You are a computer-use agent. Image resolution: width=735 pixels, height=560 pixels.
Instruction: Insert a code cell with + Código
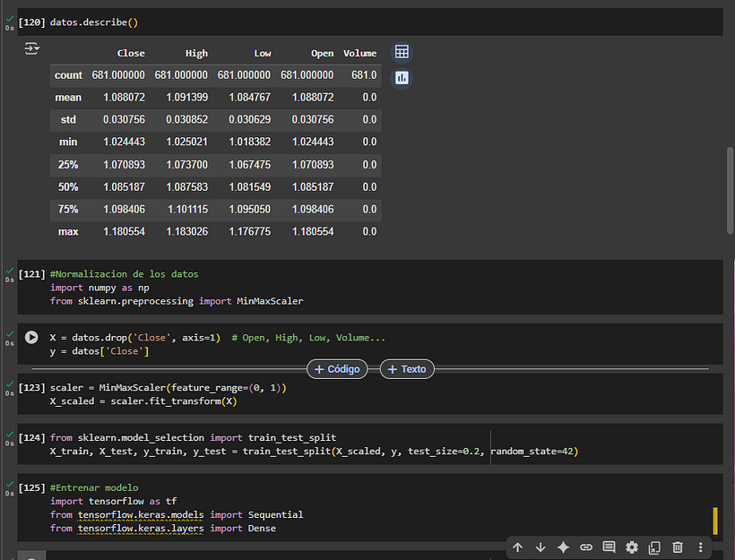point(337,369)
